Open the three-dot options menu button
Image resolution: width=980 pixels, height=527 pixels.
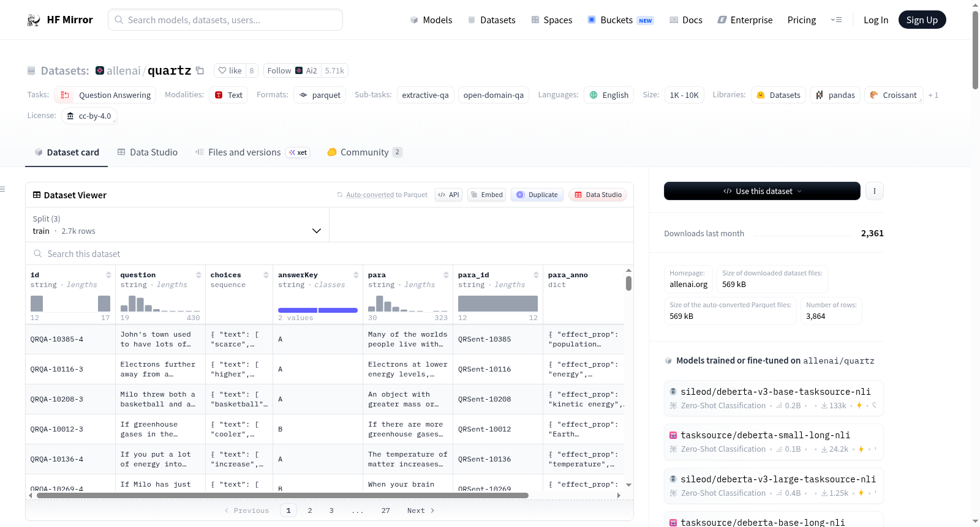coord(874,191)
